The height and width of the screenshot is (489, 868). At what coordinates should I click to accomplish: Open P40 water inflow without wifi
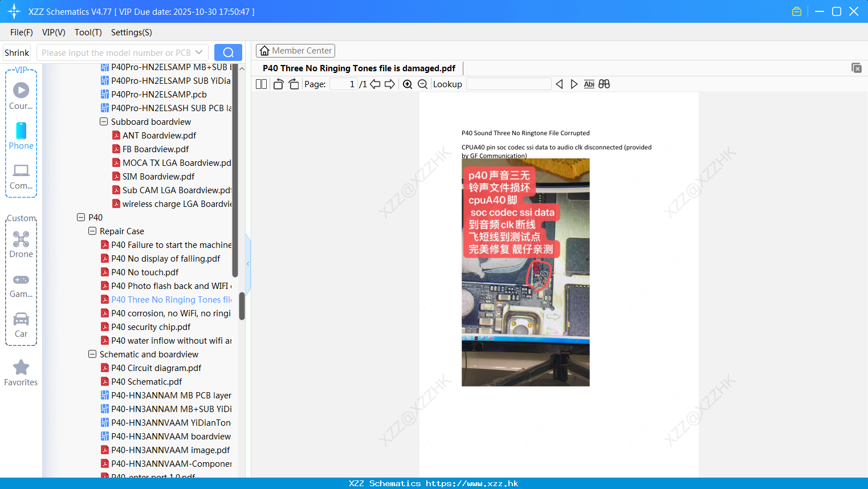coord(171,340)
